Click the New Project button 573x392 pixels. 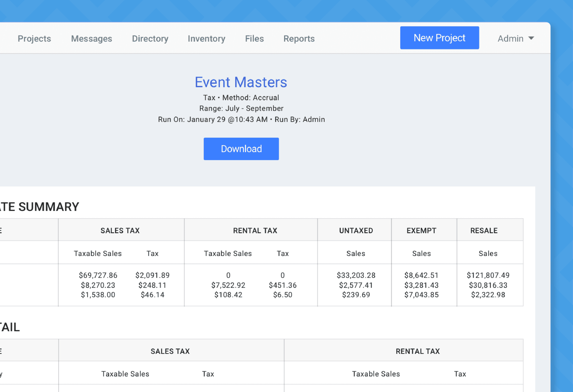coord(440,38)
